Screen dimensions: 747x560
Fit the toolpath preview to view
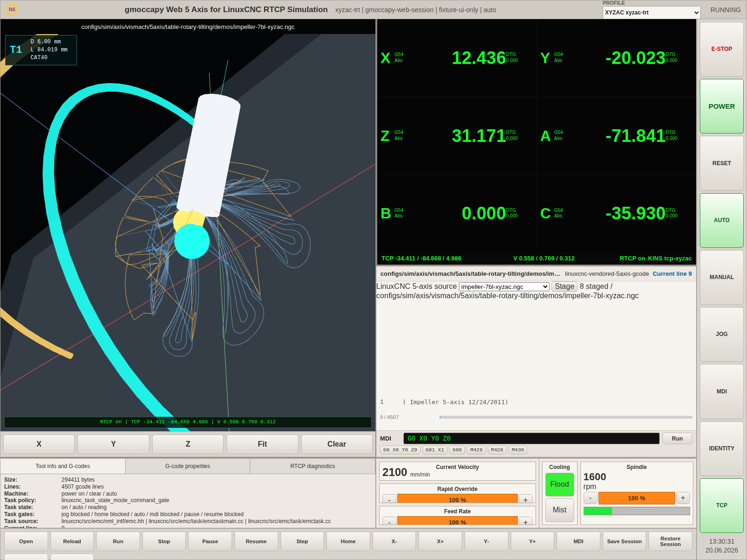262,444
